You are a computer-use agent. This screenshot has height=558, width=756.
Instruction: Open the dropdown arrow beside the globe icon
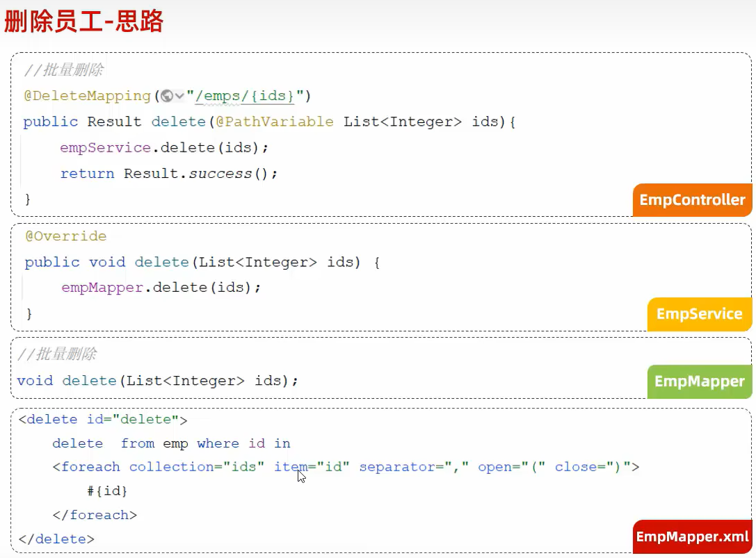click(x=179, y=96)
